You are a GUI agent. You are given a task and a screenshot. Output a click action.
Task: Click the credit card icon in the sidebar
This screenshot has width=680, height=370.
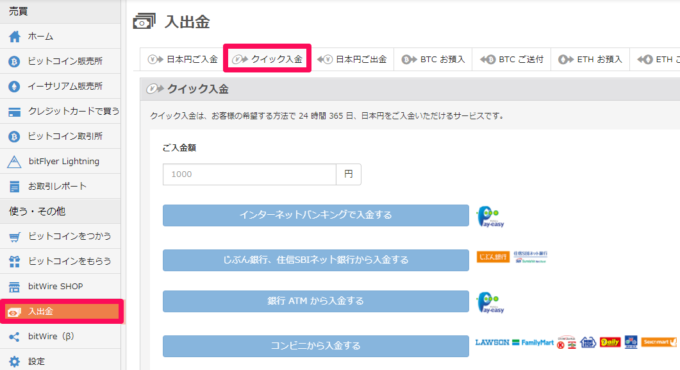(x=14, y=112)
